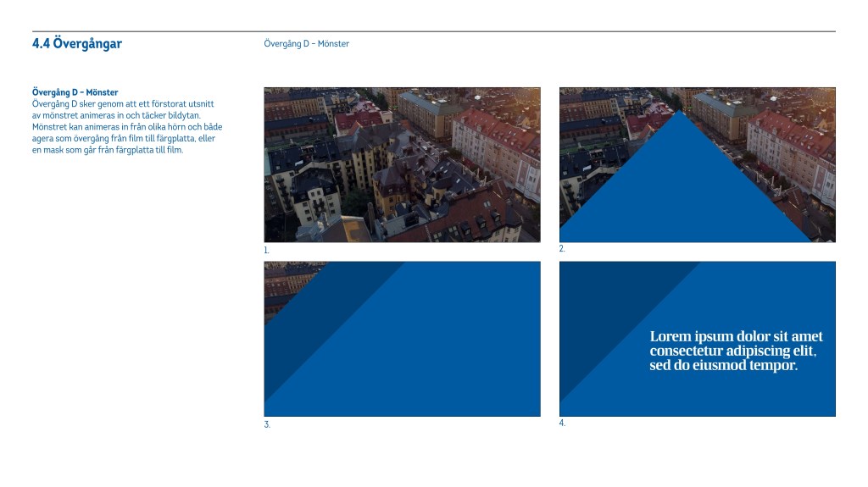
Task: Open the first aerial city photo thumbnail
Action: (x=402, y=164)
